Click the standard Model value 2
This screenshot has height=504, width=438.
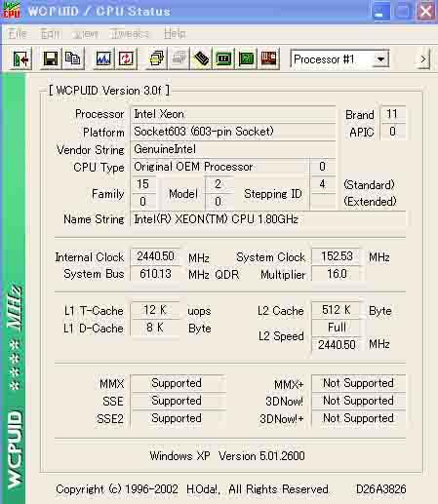click(x=219, y=184)
